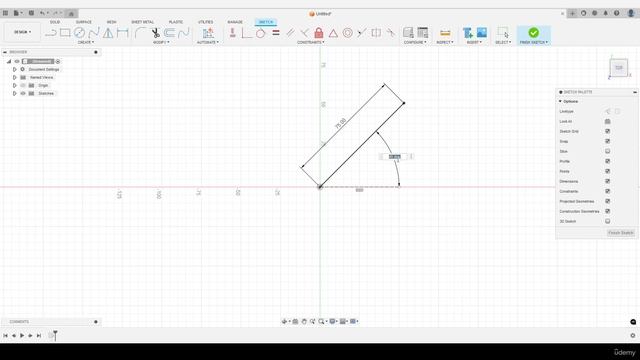
Task: Play the design timeline
Action: (22, 336)
